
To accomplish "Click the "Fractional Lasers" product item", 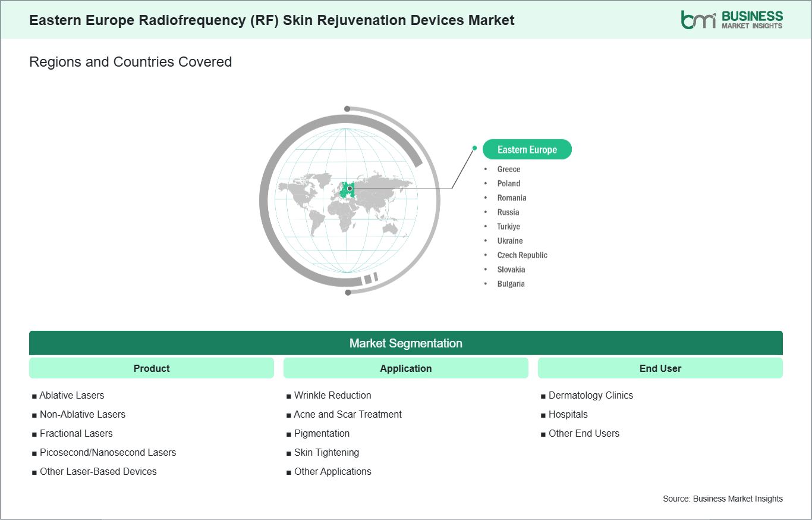I will pos(76,433).
